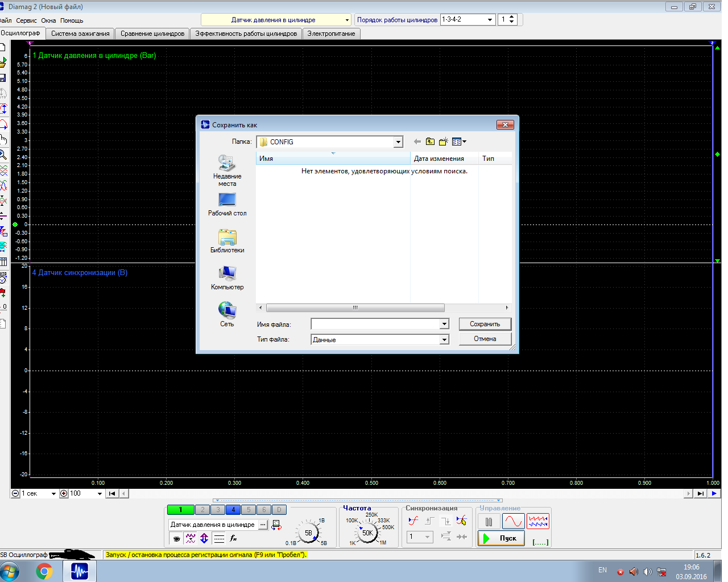Click the ellipsis button beside sensor name
This screenshot has height=582, width=728.
coord(263,525)
